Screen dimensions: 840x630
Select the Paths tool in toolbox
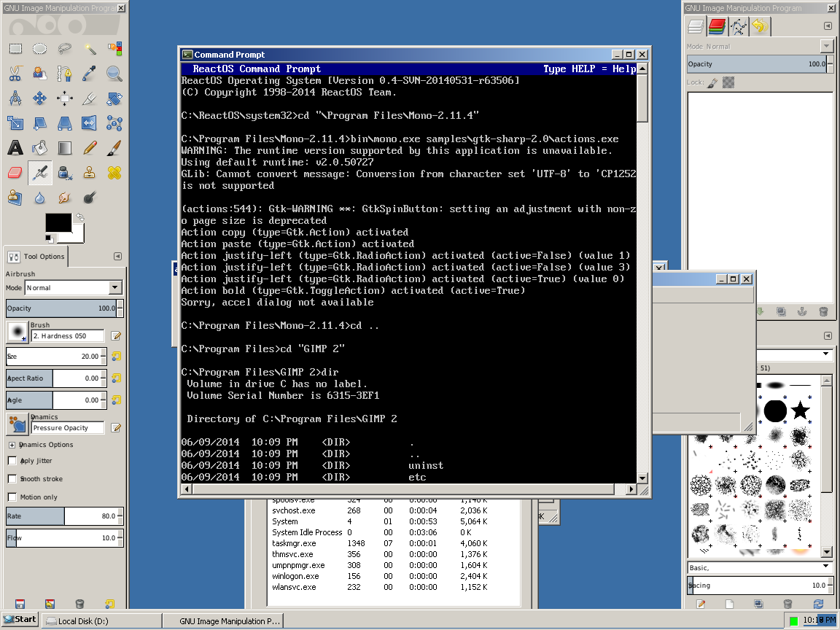[64, 74]
